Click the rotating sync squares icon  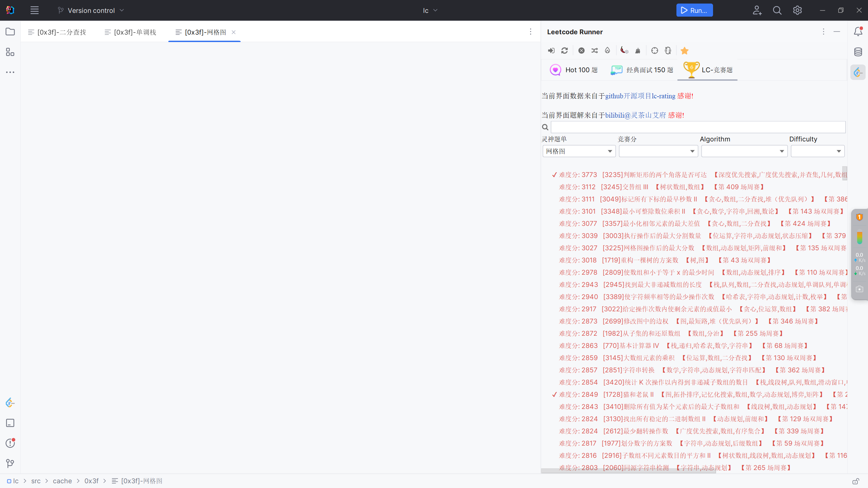[668, 51]
